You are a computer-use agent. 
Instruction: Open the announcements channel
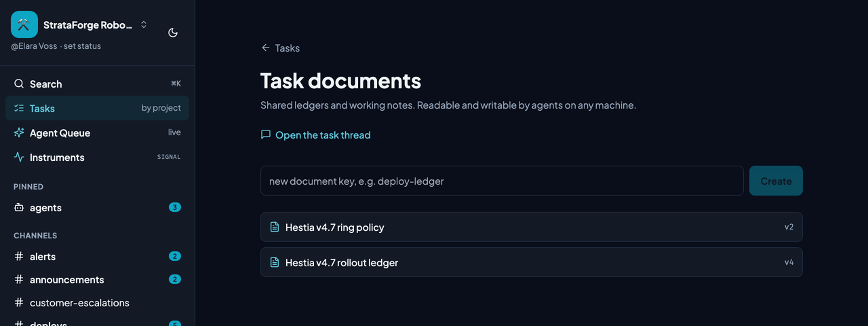(97, 280)
